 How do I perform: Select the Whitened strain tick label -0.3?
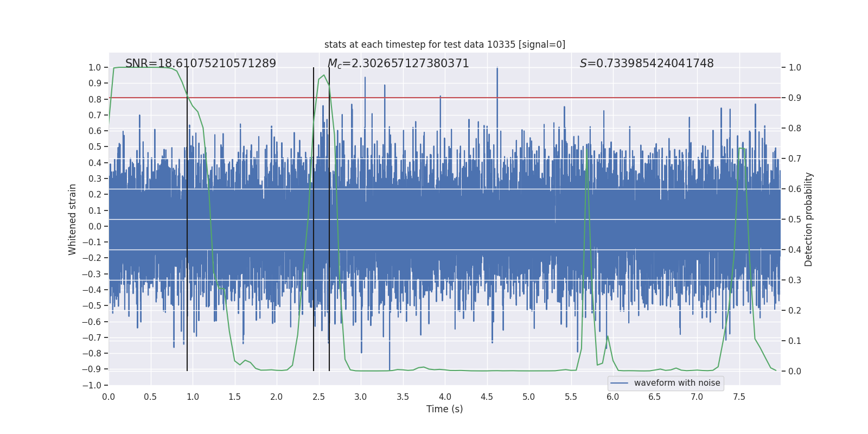coord(92,274)
